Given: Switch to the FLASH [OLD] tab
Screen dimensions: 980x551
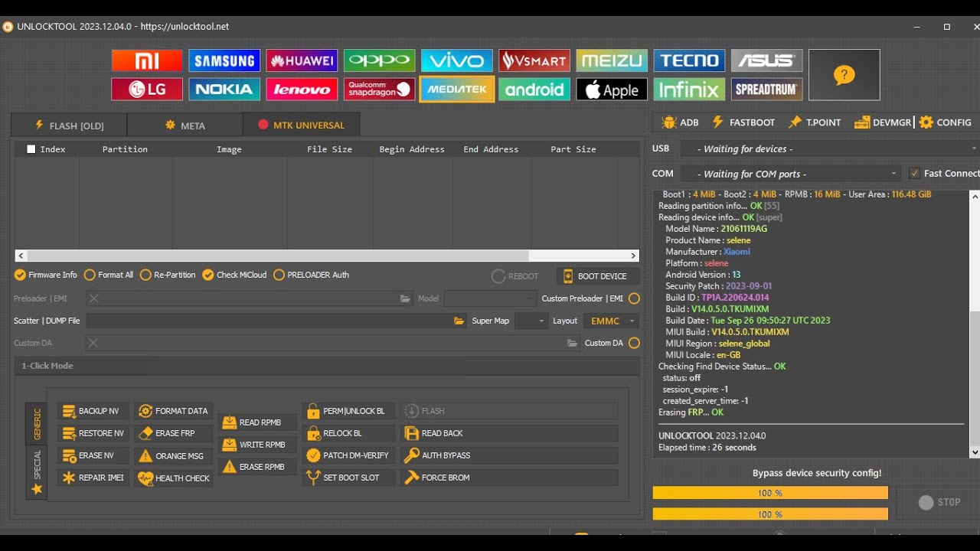Looking at the screenshot, I should tap(69, 126).
